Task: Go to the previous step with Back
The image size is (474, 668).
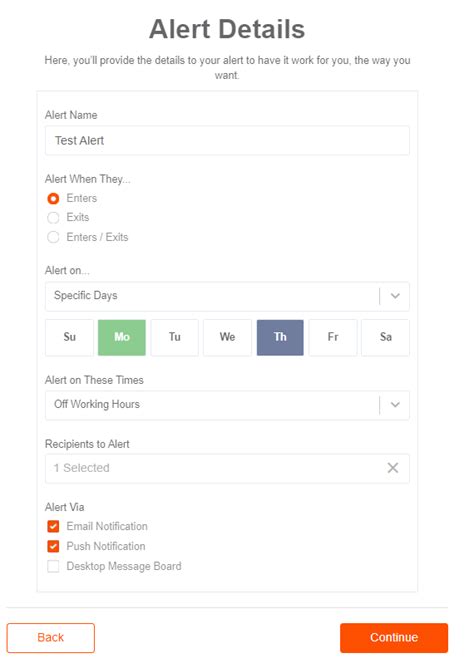Action: tap(51, 638)
